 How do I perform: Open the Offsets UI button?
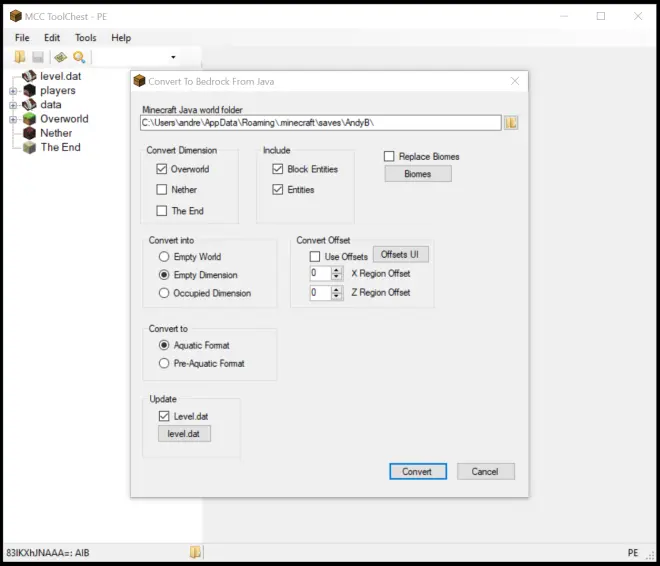pos(401,255)
